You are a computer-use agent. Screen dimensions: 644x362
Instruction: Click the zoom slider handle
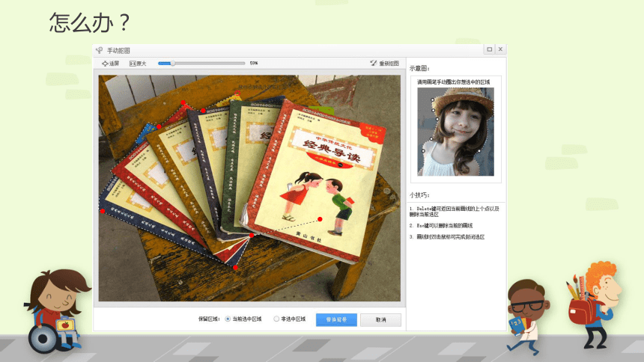tap(173, 64)
